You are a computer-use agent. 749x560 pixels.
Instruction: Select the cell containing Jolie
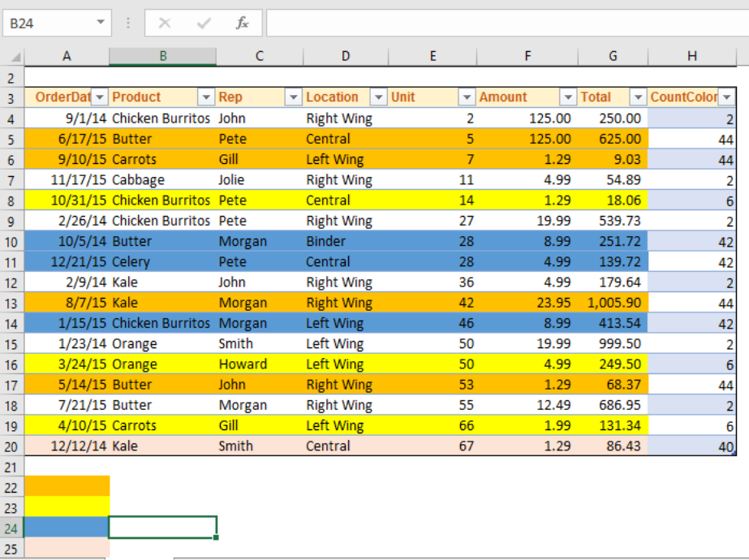(260, 180)
